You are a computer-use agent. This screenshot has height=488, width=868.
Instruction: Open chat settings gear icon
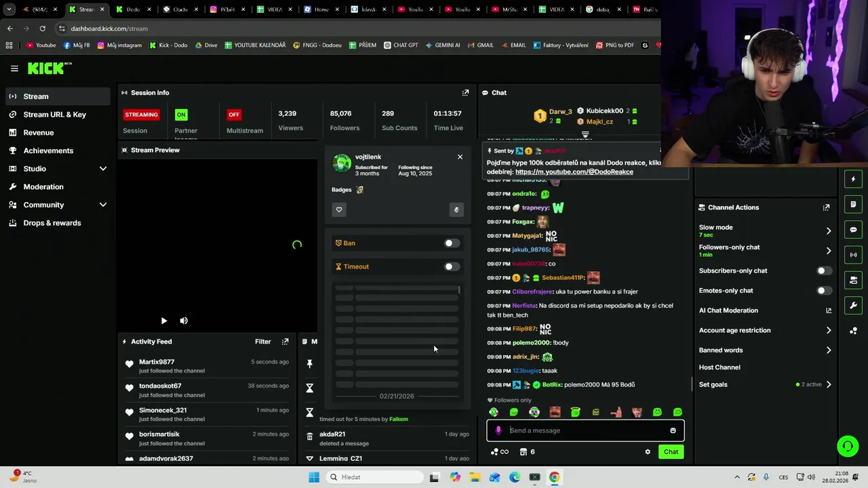[x=648, y=452]
